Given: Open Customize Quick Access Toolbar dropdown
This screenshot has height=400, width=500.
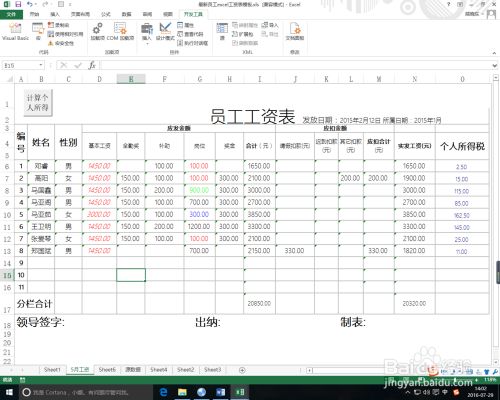Looking at the screenshot, I should [x=70, y=4].
